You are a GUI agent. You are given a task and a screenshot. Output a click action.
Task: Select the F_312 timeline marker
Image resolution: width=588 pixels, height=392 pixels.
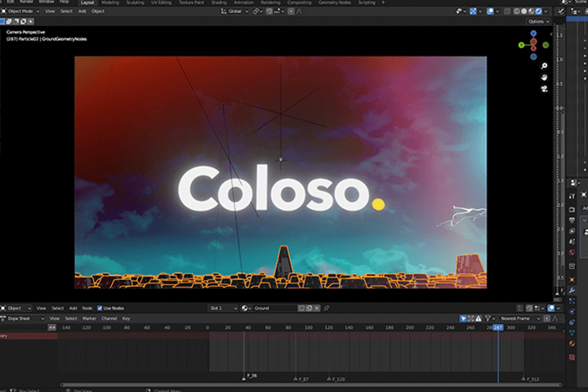[523, 379]
